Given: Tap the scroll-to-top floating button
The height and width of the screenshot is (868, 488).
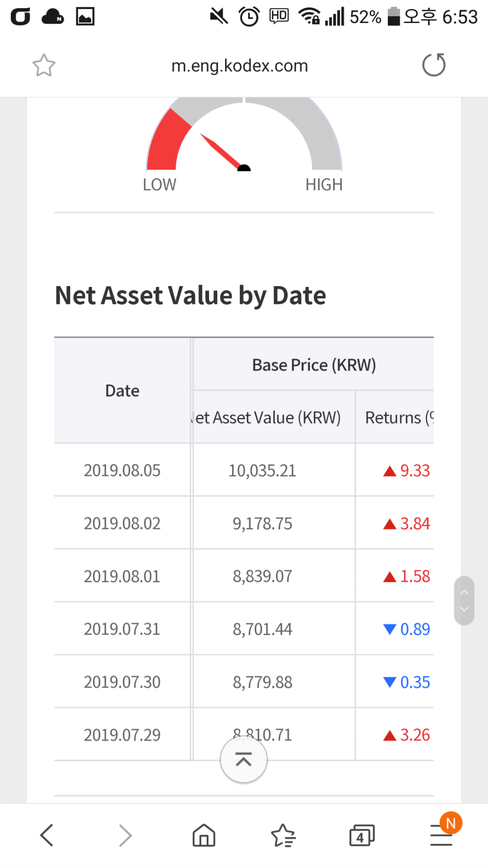Looking at the screenshot, I should pyautogui.click(x=243, y=759).
